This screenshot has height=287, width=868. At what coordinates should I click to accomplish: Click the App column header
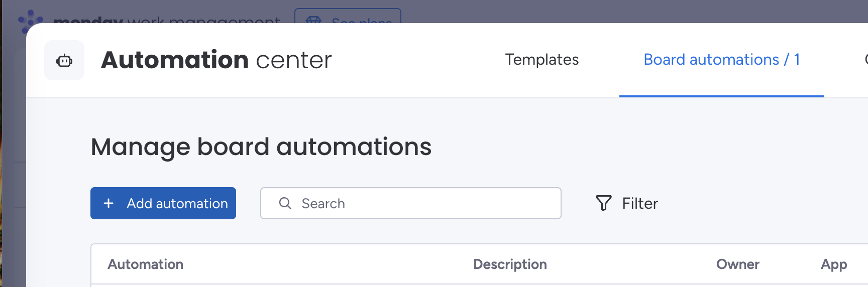(x=834, y=264)
